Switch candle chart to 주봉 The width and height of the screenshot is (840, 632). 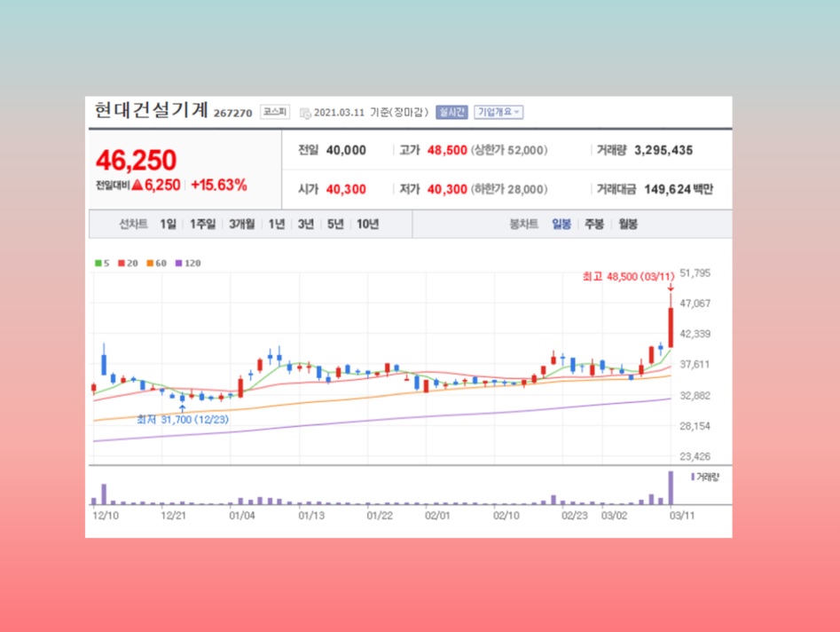pyautogui.click(x=594, y=224)
